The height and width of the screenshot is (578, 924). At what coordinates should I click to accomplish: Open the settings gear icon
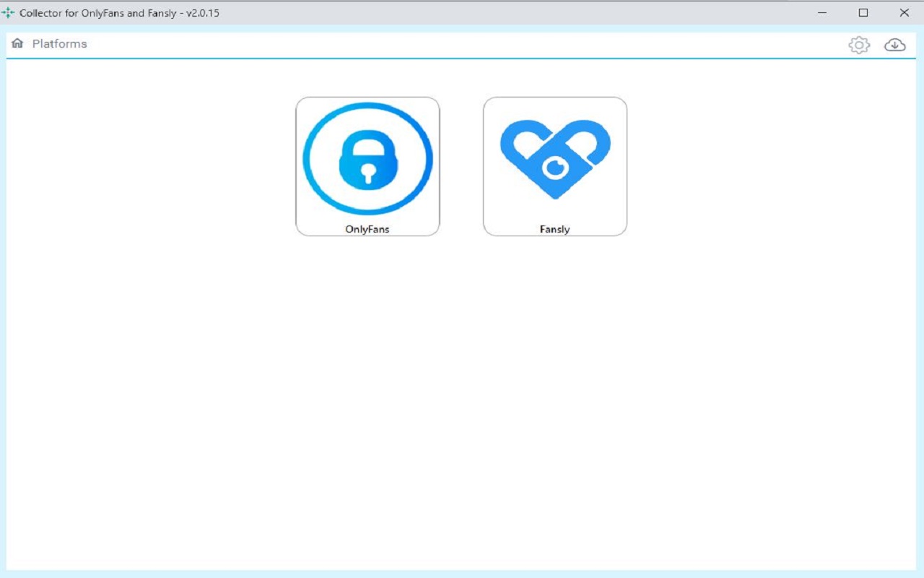click(858, 45)
